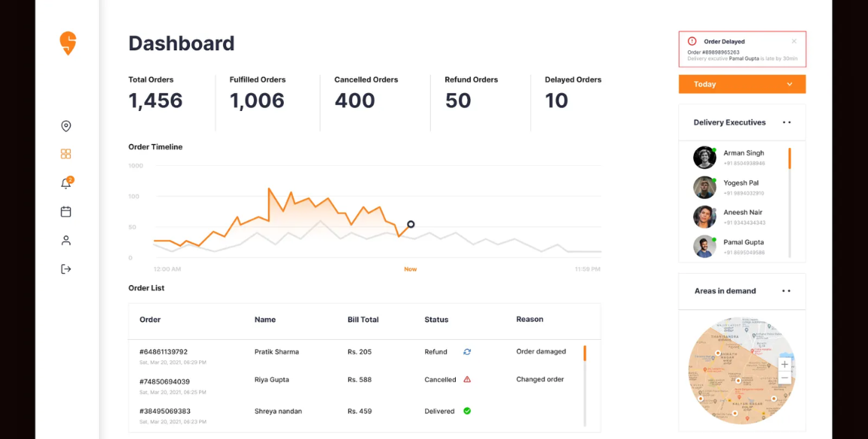This screenshot has width=868, height=439.
Task: Select Arman Singh's avatar
Action: point(705,158)
